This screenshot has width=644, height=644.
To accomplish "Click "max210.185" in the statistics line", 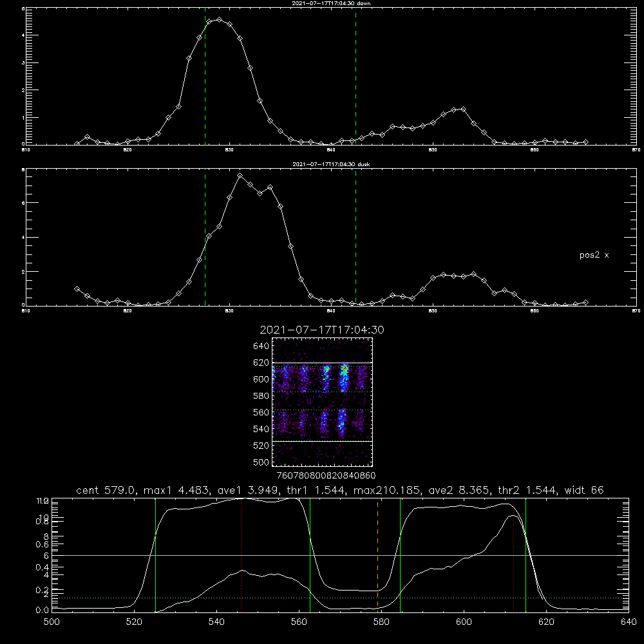I will click(x=388, y=490).
